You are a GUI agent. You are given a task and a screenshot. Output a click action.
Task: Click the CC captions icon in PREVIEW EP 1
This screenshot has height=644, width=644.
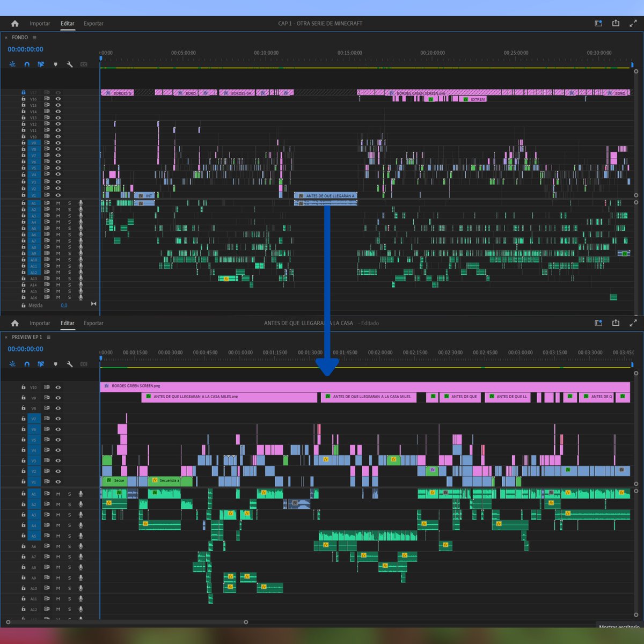[x=84, y=364]
